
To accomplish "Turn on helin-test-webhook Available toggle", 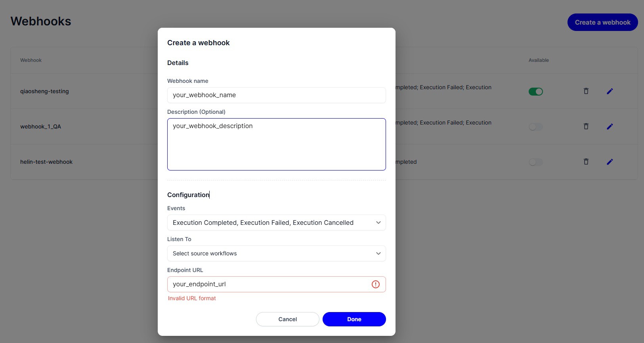I will (536, 162).
